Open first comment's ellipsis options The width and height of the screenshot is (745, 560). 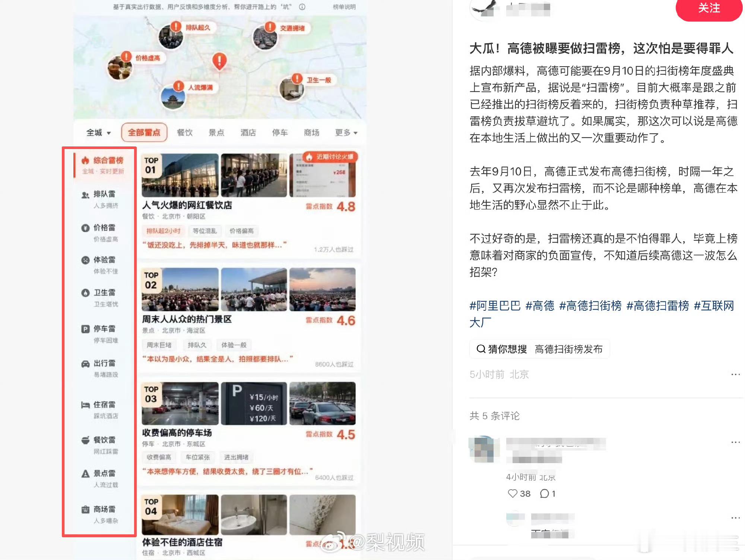[x=735, y=442]
